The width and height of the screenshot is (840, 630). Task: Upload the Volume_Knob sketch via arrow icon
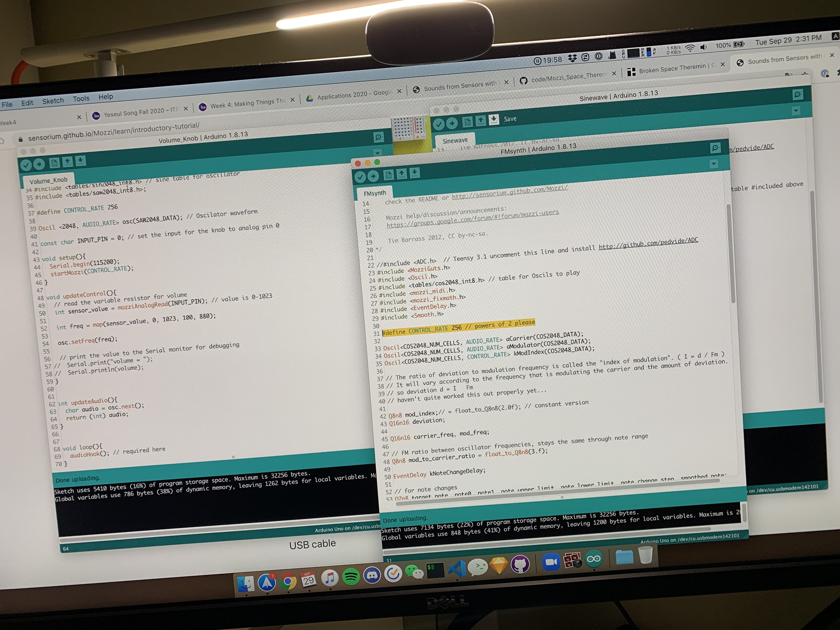(39, 163)
